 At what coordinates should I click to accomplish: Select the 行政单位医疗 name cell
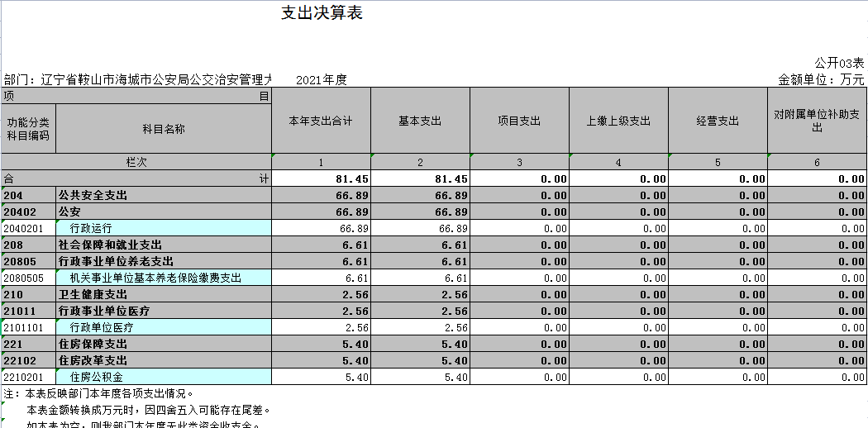click(x=164, y=328)
